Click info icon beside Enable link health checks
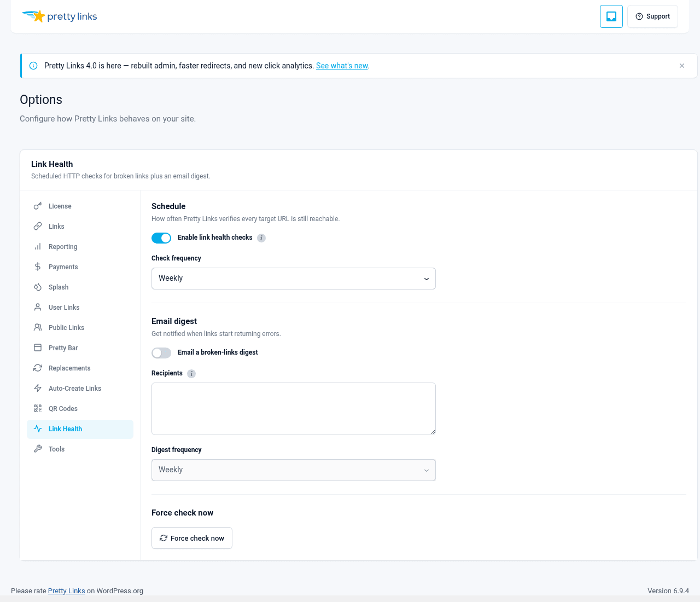700x602 pixels. tap(261, 238)
